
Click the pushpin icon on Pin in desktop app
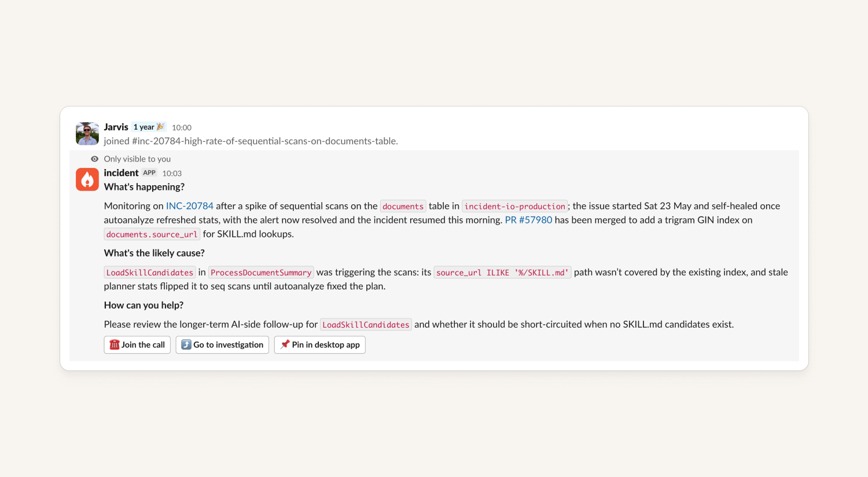tap(285, 344)
